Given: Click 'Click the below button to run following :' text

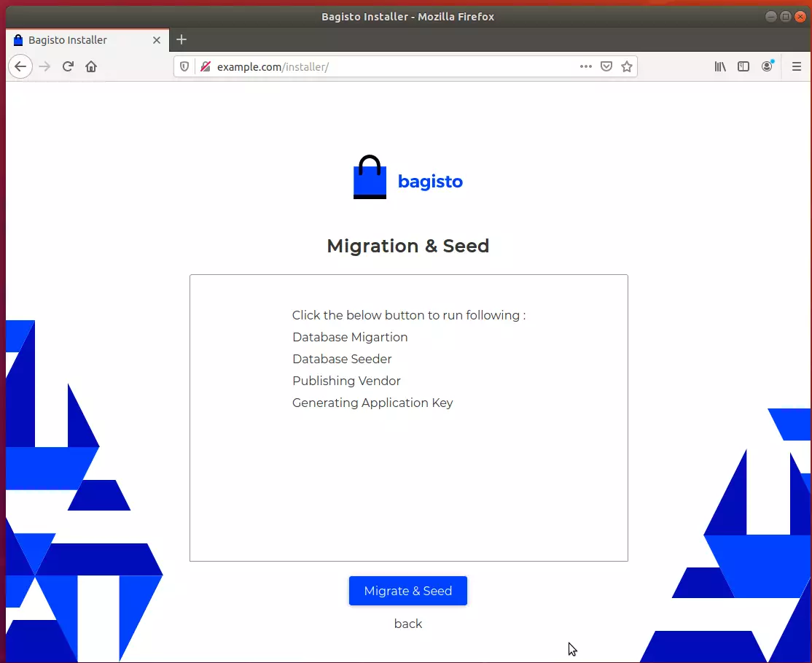Looking at the screenshot, I should [409, 315].
